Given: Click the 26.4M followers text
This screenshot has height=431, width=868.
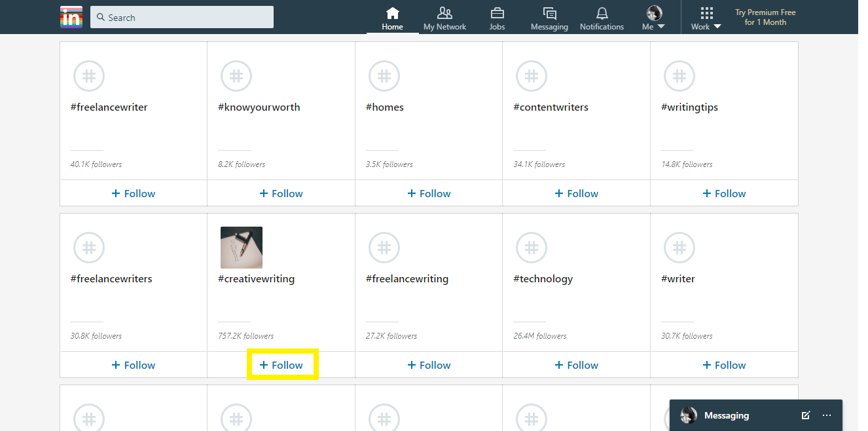Looking at the screenshot, I should click(540, 336).
